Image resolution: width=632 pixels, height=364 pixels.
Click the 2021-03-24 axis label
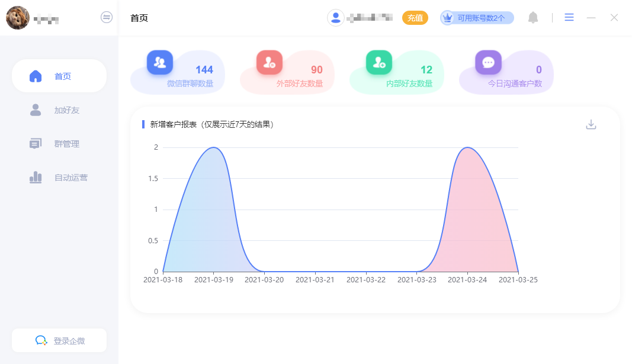tap(467, 280)
